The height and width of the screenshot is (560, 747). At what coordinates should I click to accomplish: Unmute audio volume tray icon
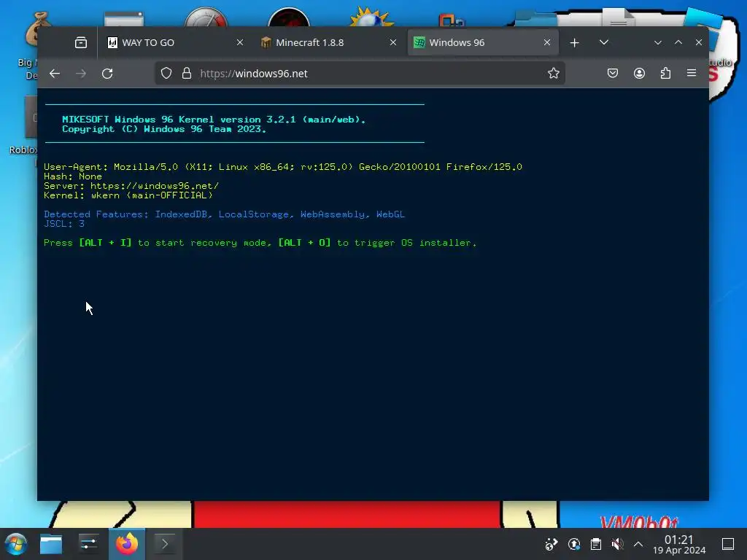tap(617, 544)
